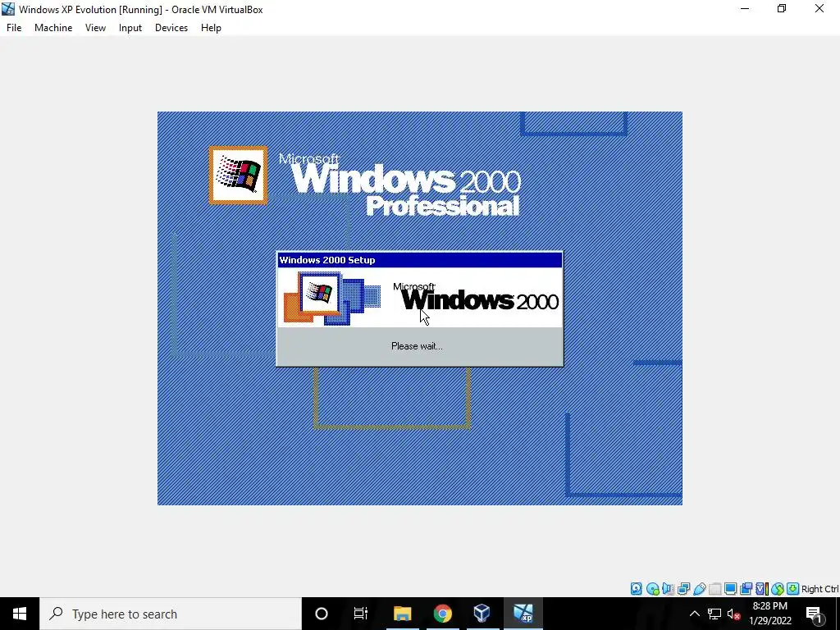Click the Windows 2000 banner in setup dialog

[419, 297]
